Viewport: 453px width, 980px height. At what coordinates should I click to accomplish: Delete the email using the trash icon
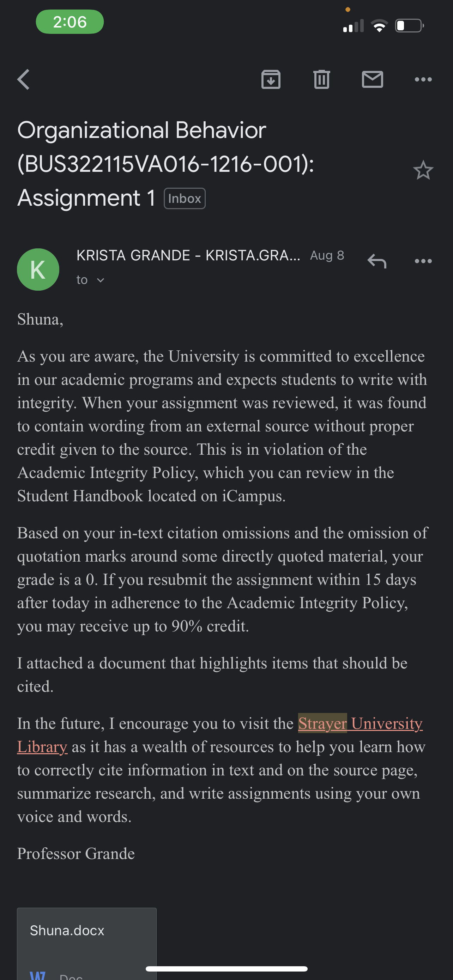(x=322, y=79)
